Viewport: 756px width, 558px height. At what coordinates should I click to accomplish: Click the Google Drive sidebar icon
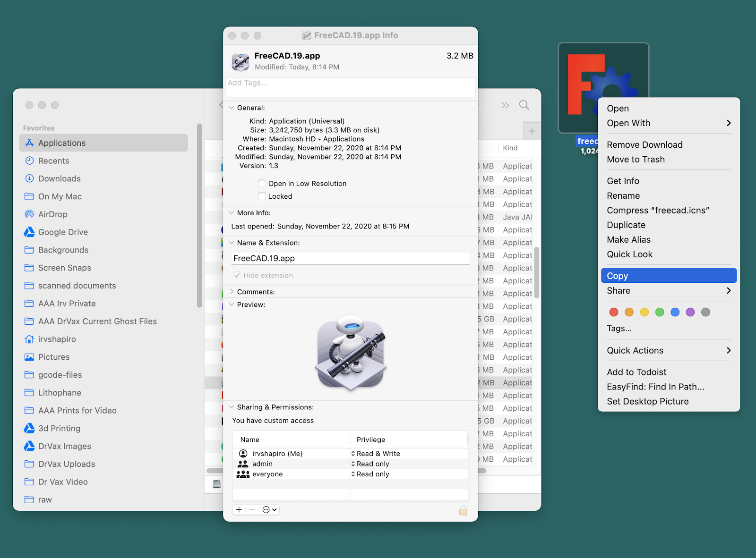29,232
